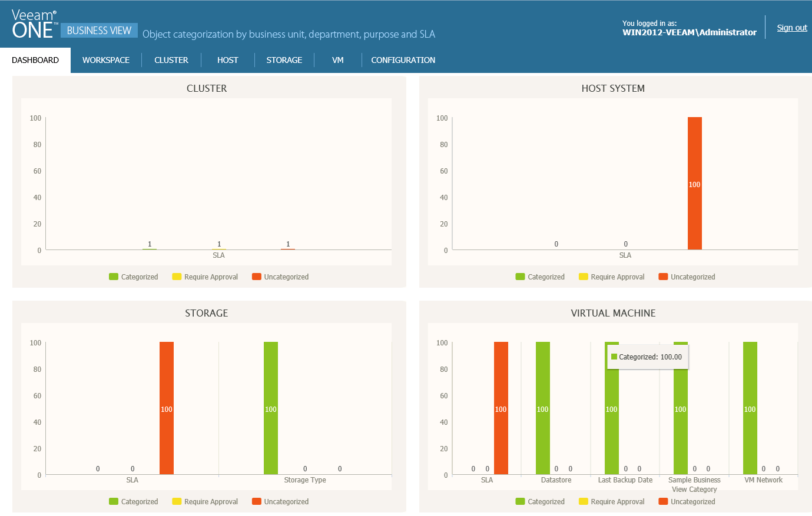Click Last Backup Date axis label
This screenshot has height=516, width=812.
(625, 480)
